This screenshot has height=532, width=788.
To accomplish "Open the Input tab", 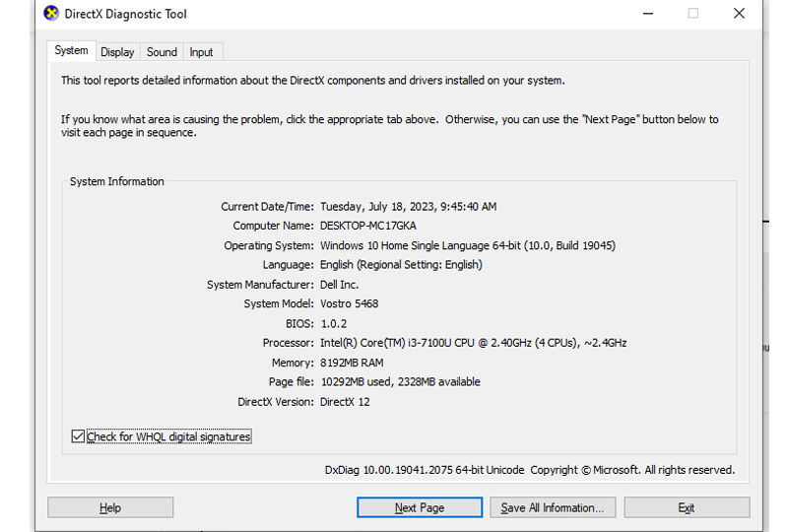I will tap(201, 52).
